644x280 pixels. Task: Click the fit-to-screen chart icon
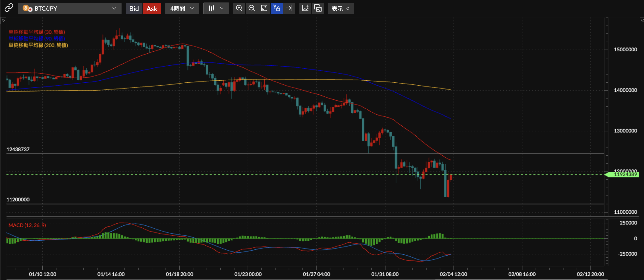pos(264,8)
